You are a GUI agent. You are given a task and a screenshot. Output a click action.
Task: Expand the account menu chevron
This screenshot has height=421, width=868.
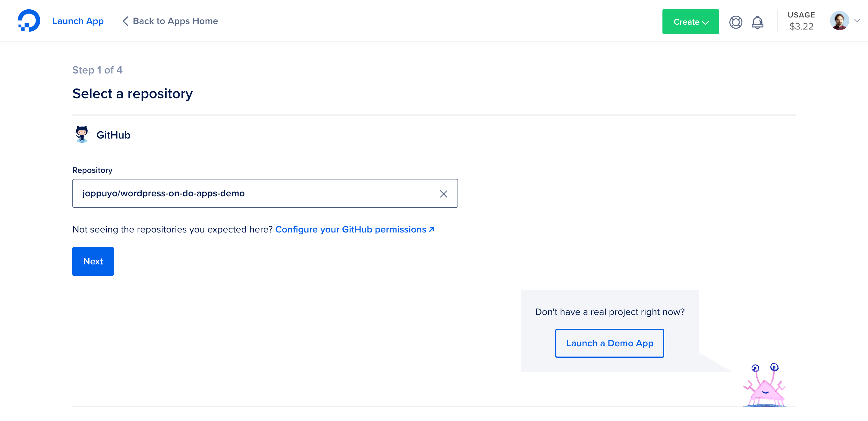click(x=857, y=20)
